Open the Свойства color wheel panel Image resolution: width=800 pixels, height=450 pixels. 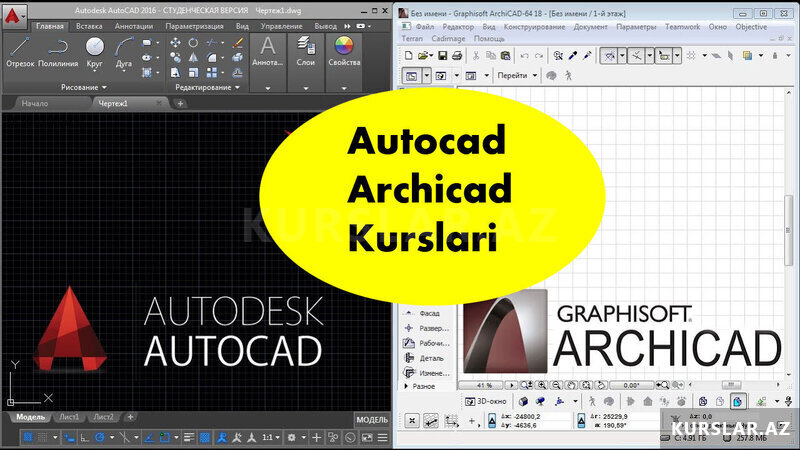tap(344, 51)
